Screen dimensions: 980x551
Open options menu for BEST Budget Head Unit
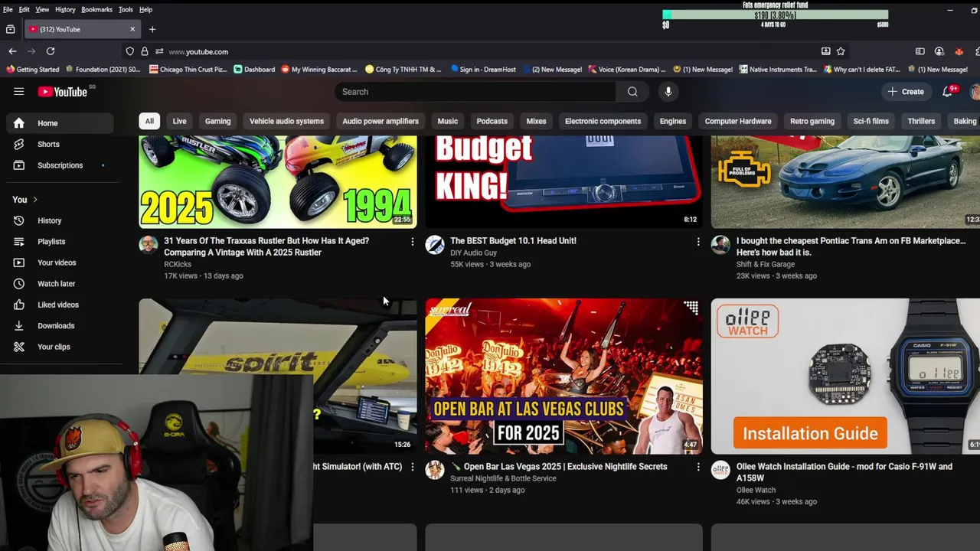point(697,242)
